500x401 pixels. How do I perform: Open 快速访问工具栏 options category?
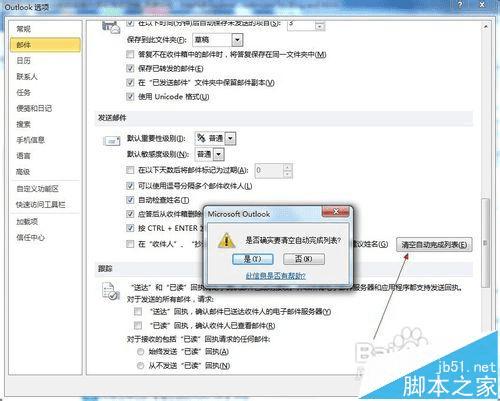[41, 205]
